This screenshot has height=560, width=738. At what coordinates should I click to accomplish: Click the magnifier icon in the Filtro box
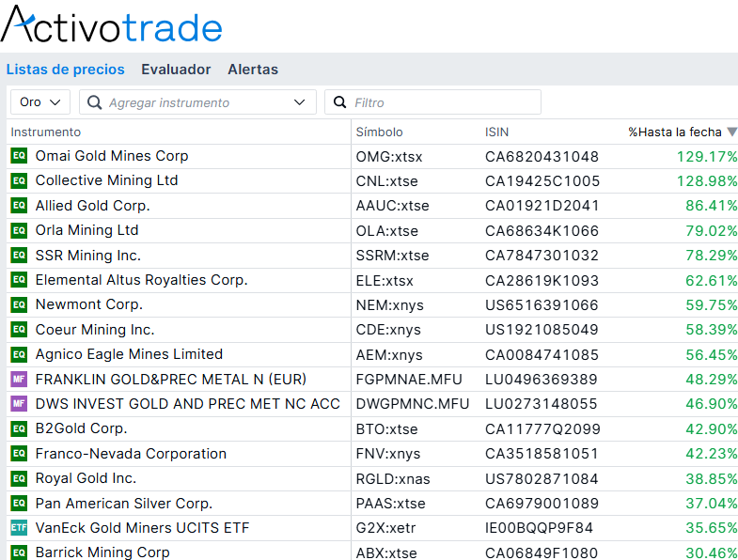tap(339, 102)
